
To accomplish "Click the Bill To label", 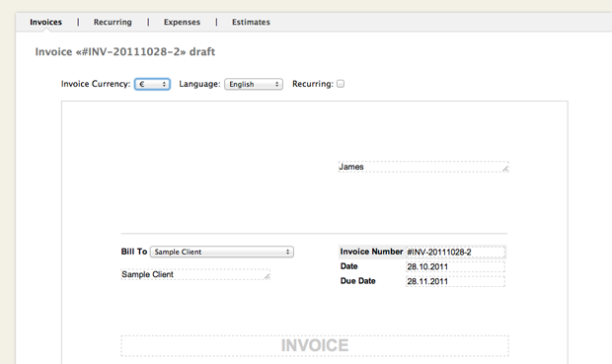I will (x=134, y=252).
